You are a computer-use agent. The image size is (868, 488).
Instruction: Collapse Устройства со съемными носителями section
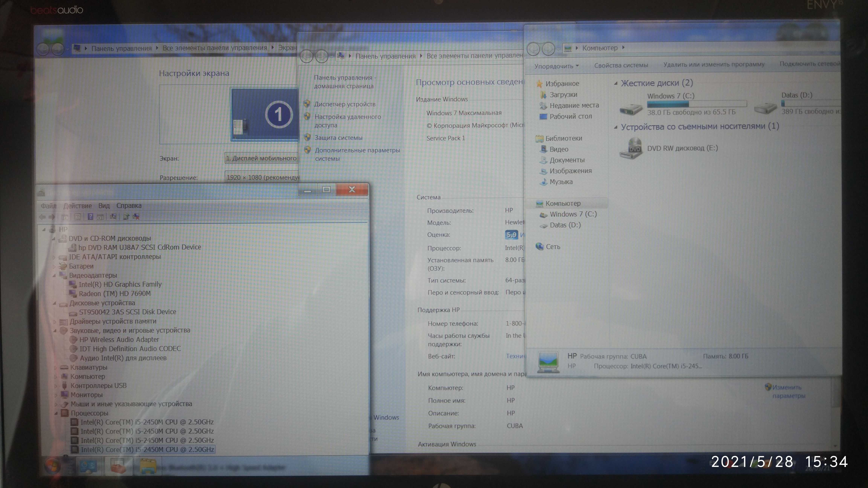[x=616, y=127]
